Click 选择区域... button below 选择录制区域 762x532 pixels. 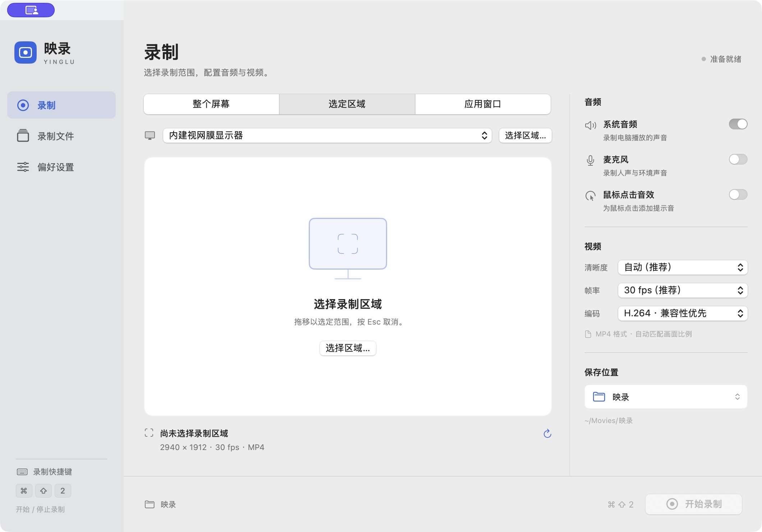348,348
